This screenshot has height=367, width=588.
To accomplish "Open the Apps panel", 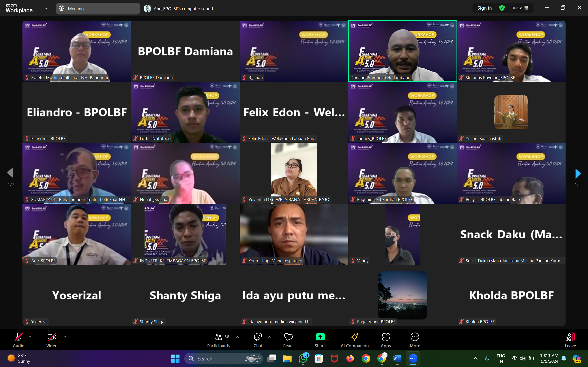I will pos(386,340).
